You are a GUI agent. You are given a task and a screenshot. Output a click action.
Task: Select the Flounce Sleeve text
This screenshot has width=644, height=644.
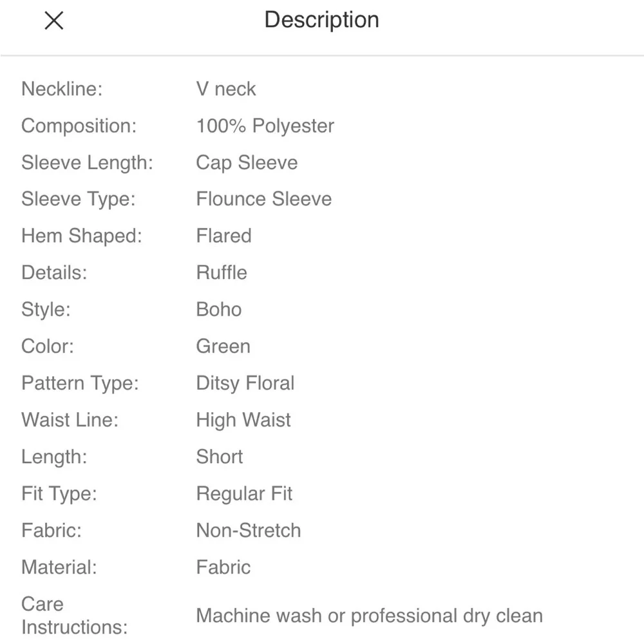pyautogui.click(x=264, y=199)
